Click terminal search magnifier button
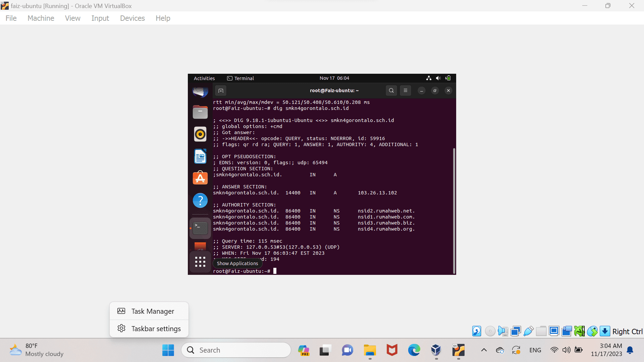This screenshot has height=362, width=644. 391,90
